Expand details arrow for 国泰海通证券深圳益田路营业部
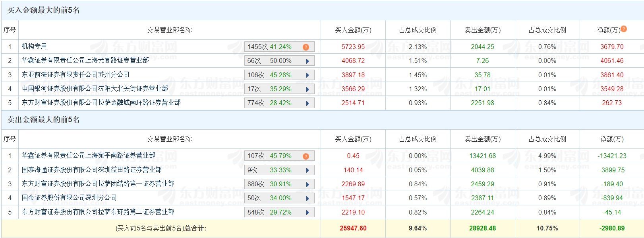644x238 pixels. click(307, 170)
